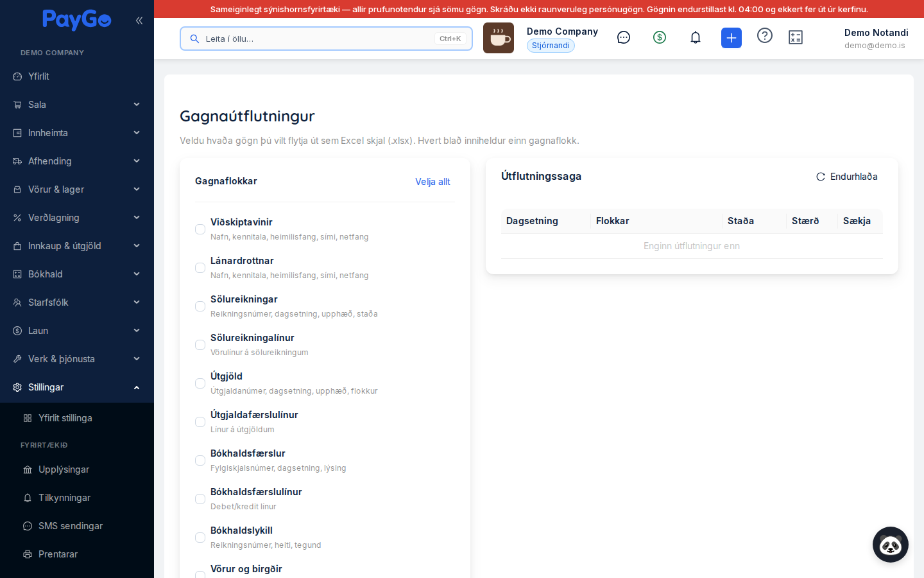This screenshot has height=578, width=924.
Task: Check the Sölureikningalínur checkbox
Action: click(x=200, y=345)
